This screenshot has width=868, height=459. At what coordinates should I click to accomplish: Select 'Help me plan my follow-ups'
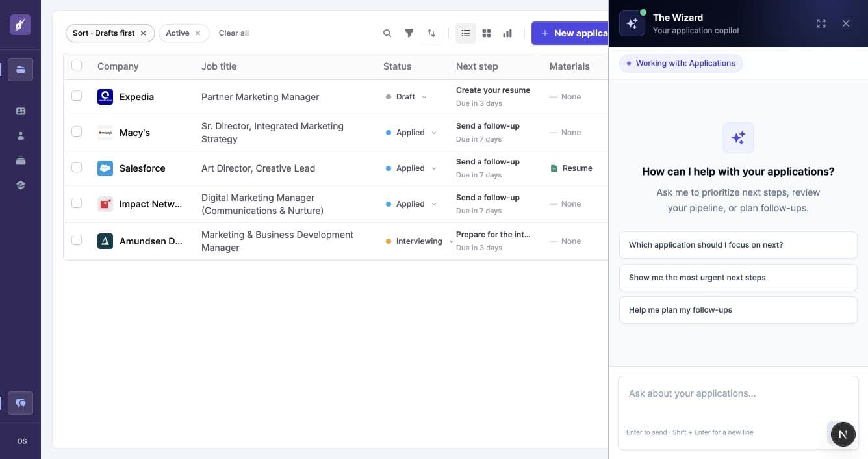(738, 310)
